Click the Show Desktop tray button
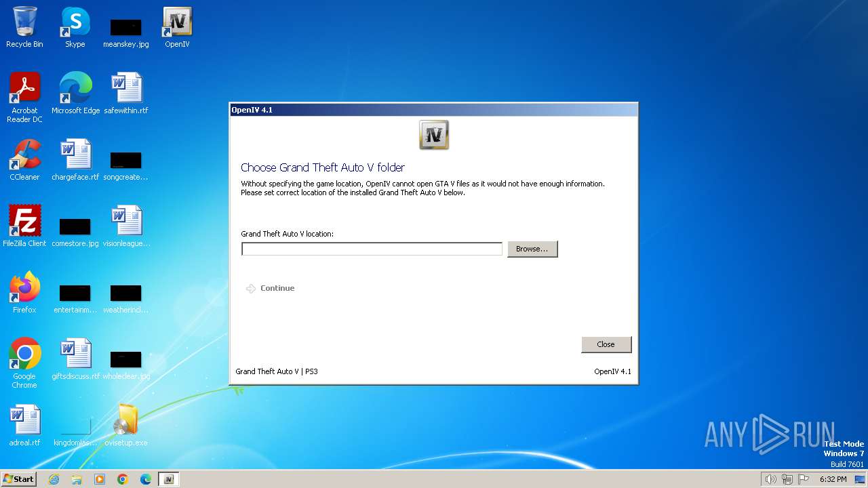Image resolution: width=868 pixels, height=488 pixels. pos(860,479)
